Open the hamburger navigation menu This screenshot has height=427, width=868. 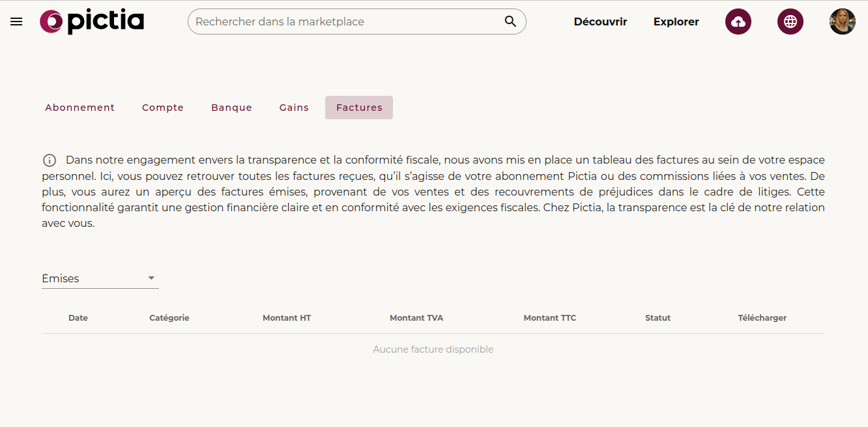click(x=16, y=22)
